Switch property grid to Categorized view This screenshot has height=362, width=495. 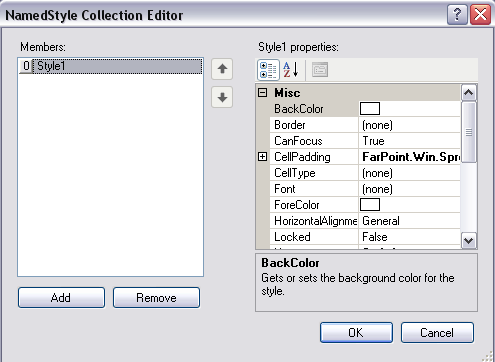(268, 70)
